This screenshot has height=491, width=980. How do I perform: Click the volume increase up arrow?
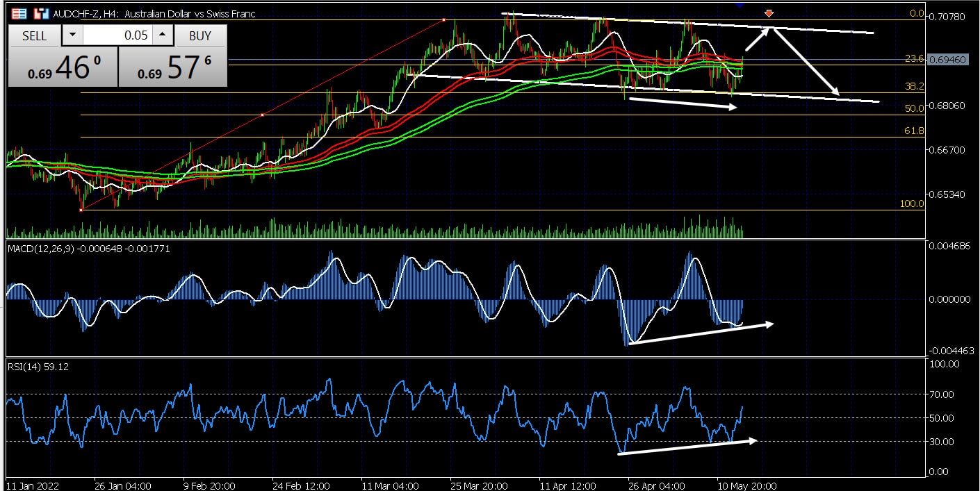coord(161,35)
